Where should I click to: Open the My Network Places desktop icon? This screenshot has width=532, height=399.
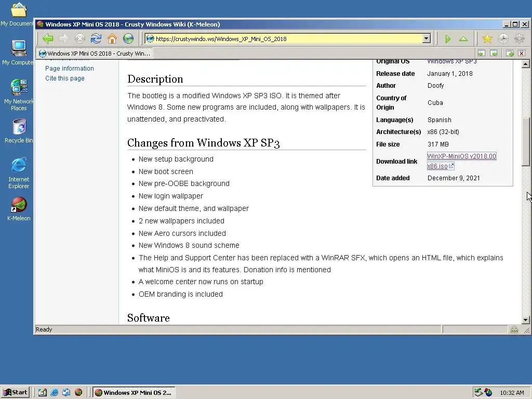click(x=18, y=95)
